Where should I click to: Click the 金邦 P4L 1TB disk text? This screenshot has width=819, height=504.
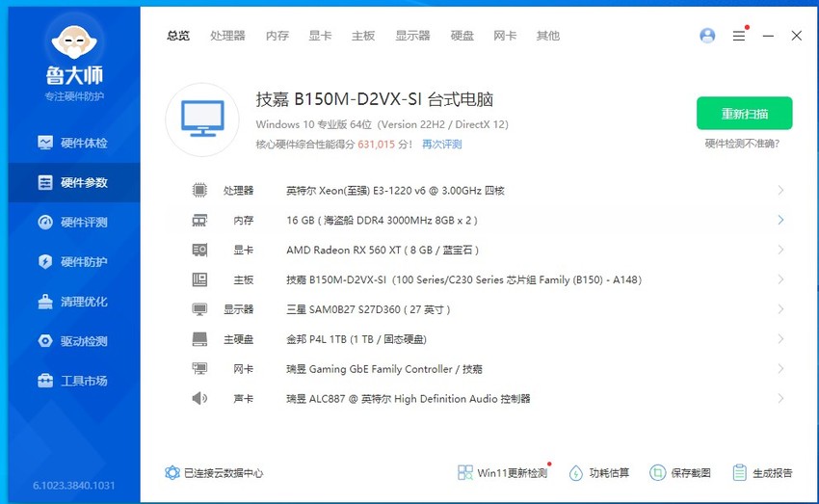click(x=357, y=339)
